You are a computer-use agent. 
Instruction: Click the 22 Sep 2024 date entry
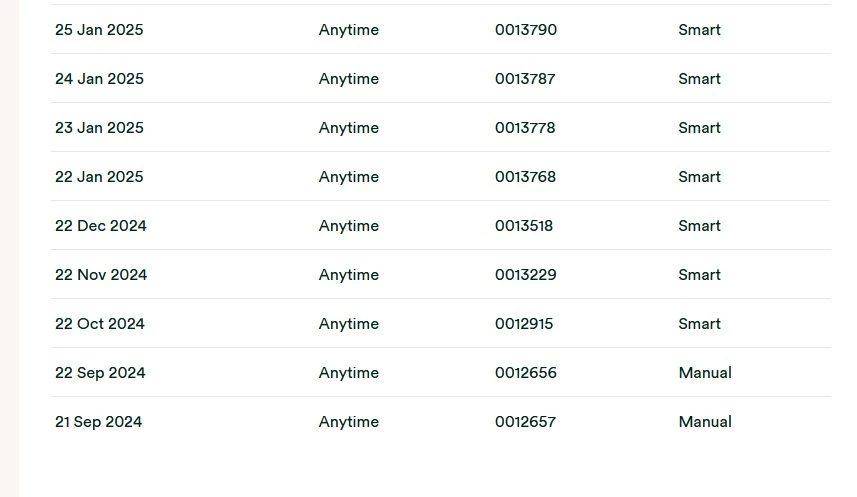[x=100, y=373]
